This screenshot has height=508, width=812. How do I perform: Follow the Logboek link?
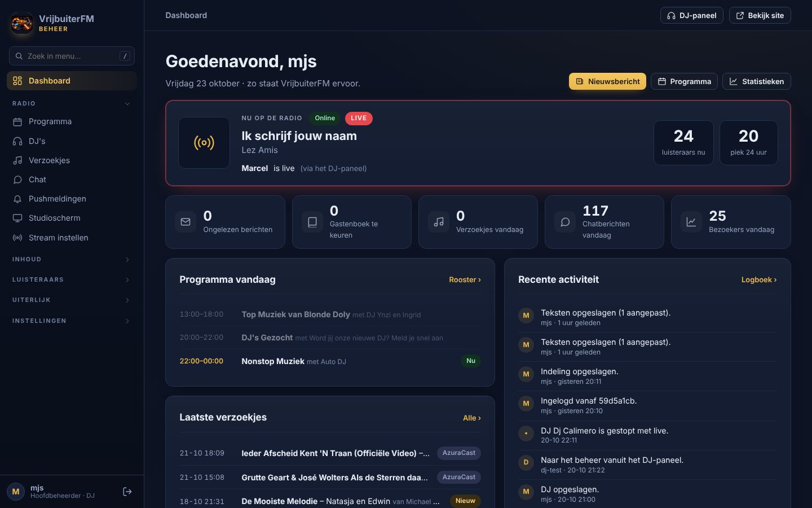[x=759, y=279]
